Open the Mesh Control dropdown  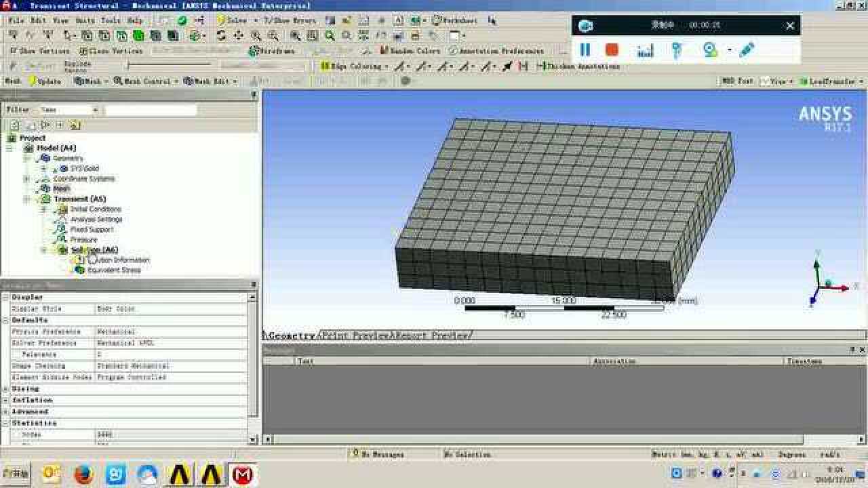click(x=145, y=81)
